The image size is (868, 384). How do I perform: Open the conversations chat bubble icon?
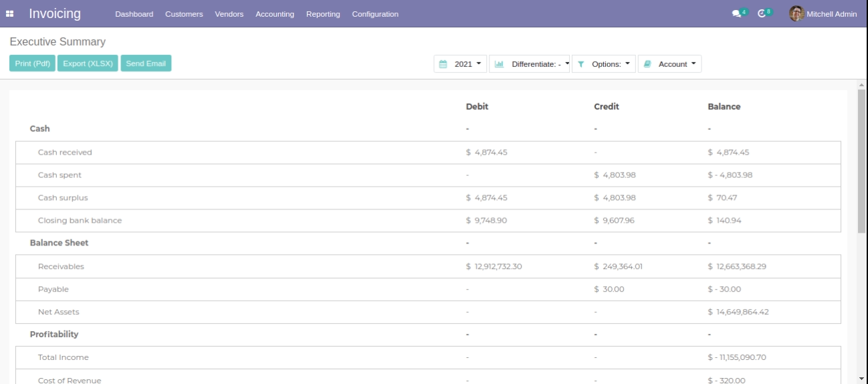tap(736, 14)
